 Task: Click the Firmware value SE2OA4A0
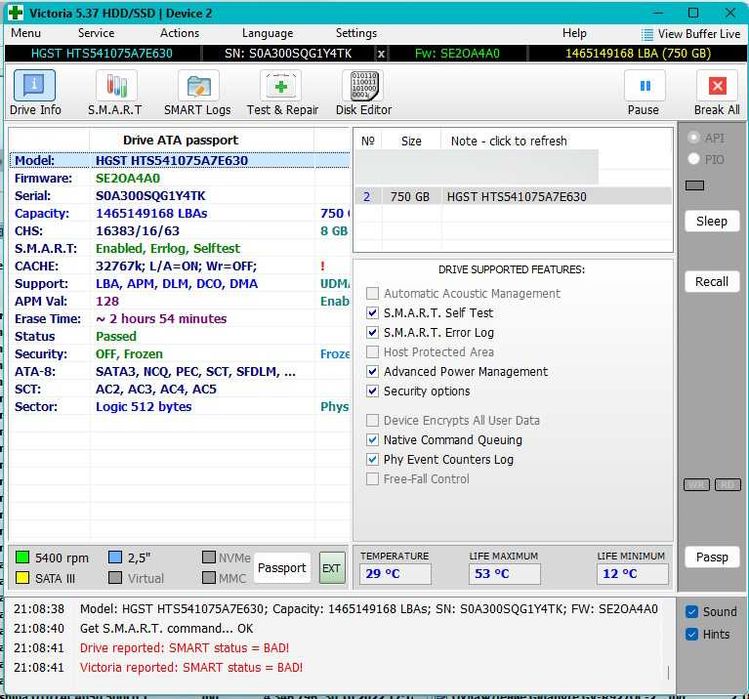coord(128,178)
